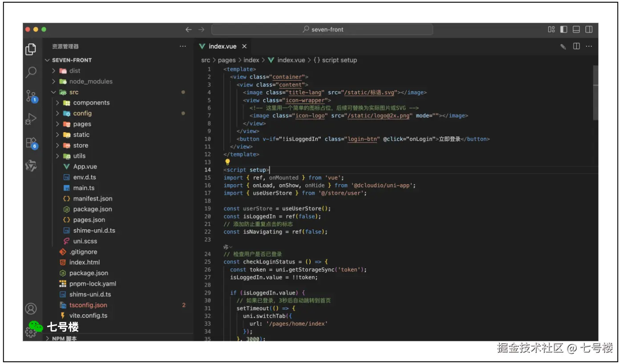
Task: Open Source Control view with badge 1
Action: 31,96
